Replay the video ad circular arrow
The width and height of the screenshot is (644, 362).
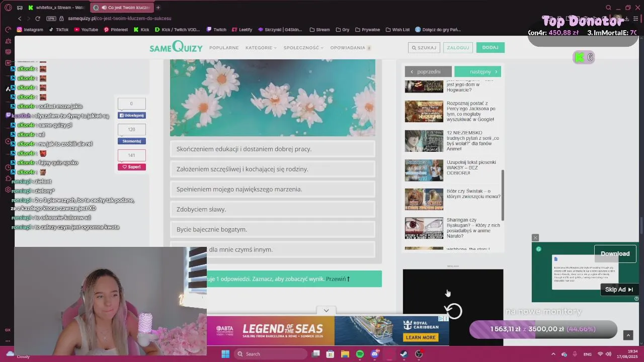(x=453, y=311)
